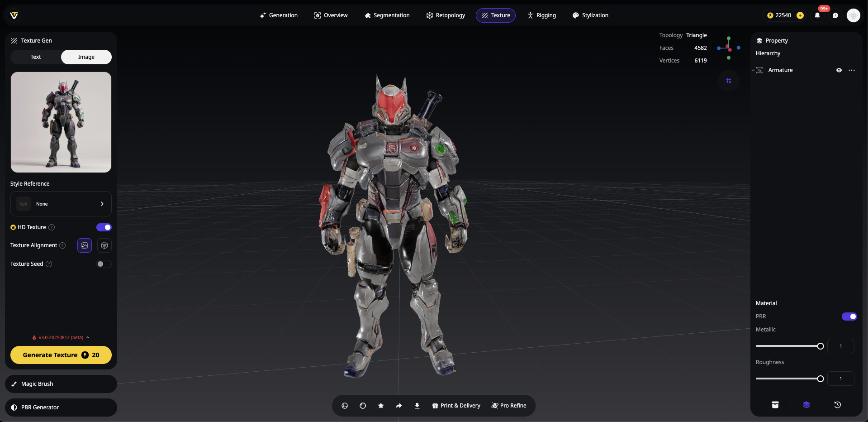Share the model with the arrow icon
The height and width of the screenshot is (422, 868).
[x=399, y=406]
